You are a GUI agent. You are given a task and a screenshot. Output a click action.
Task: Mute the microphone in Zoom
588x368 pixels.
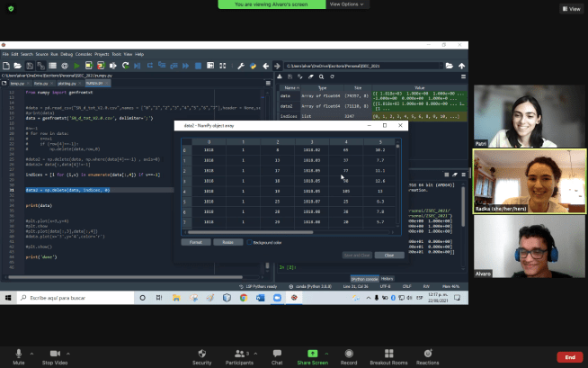point(19,353)
